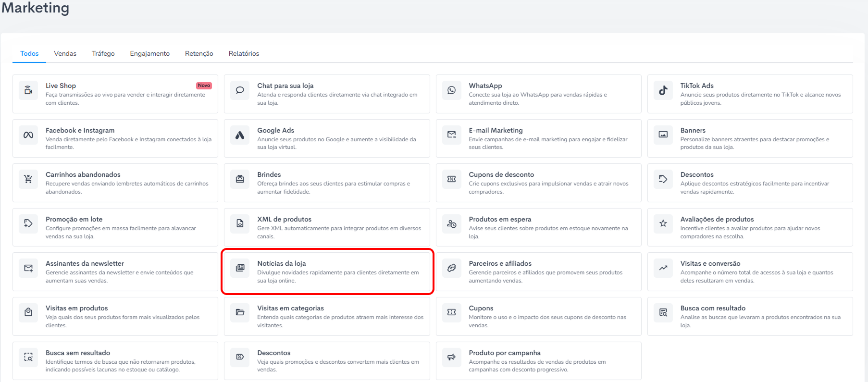The height and width of the screenshot is (382, 868).
Task: Open the Busca sem resultado title
Action: (78, 353)
